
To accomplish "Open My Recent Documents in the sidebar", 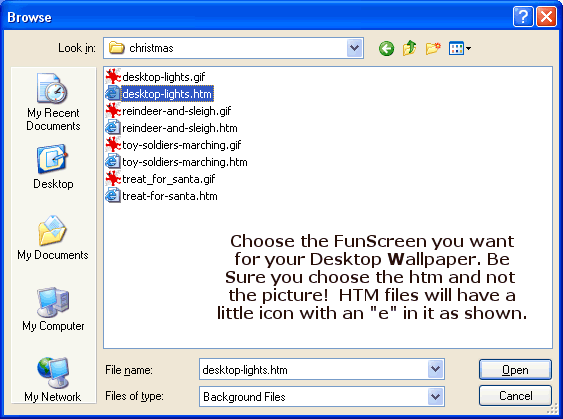I will (x=53, y=102).
